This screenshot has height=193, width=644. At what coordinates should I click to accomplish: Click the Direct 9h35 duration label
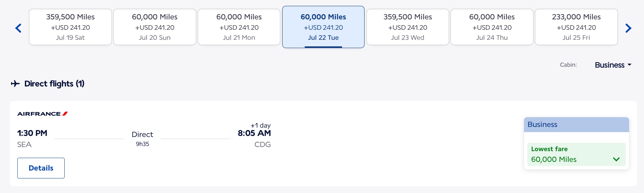(x=142, y=138)
